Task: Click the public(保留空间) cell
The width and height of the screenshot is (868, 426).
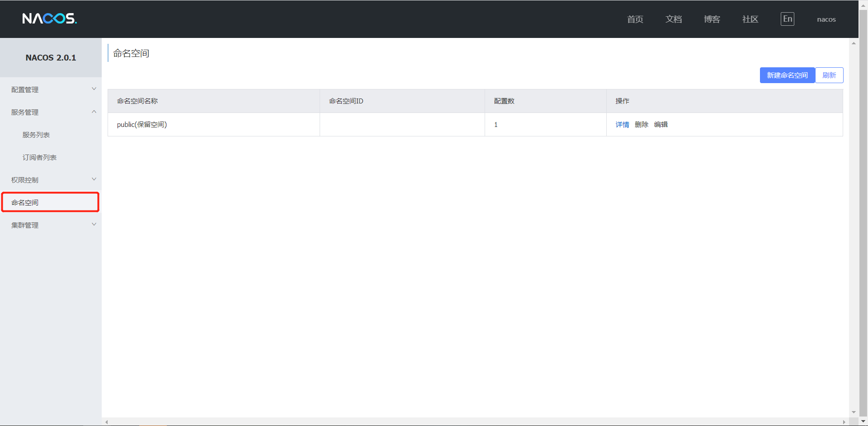Action: (x=214, y=124)
